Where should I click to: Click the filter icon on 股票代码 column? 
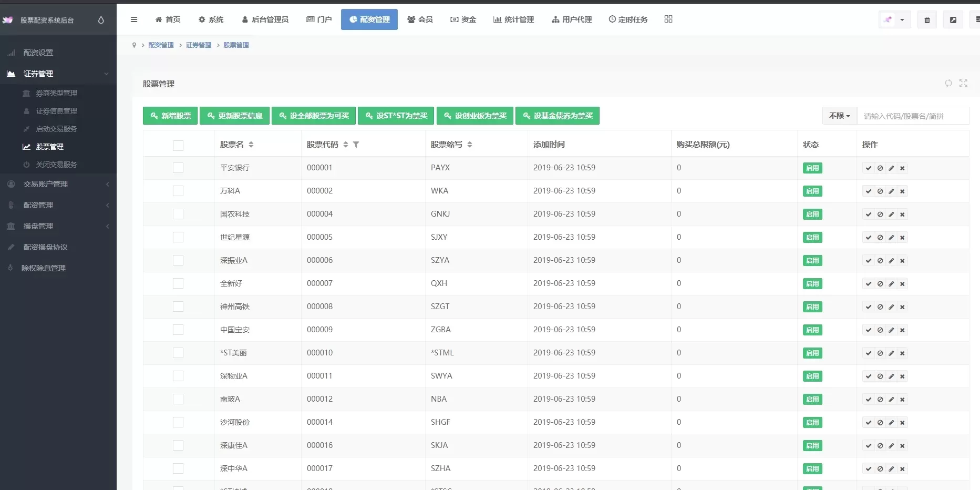356,145
